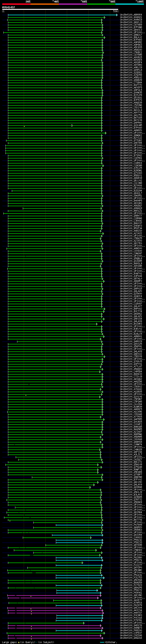The image size is (146, 644).
Task: Select the UniRef100_Q4Q216 label
Action: point(131,638)
